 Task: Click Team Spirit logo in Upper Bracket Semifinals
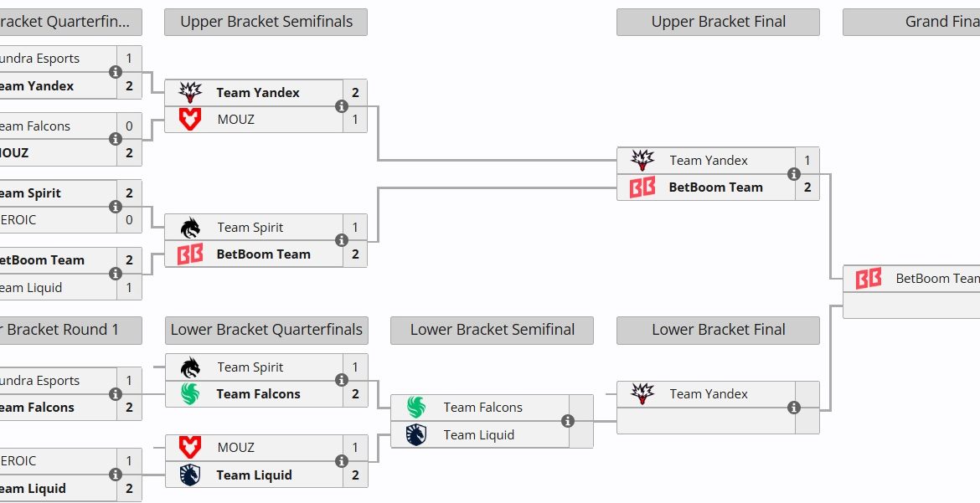tap(191, 227)
